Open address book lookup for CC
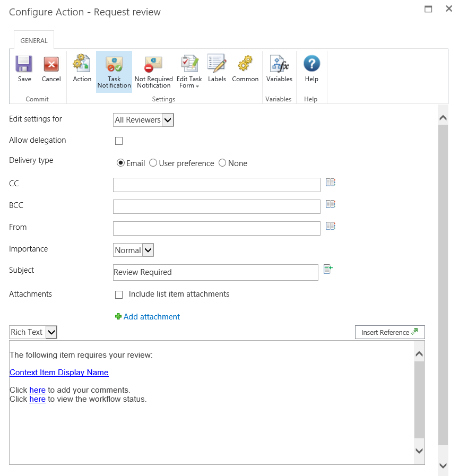Screen dimensions: 459x476 tap(330, 183)
